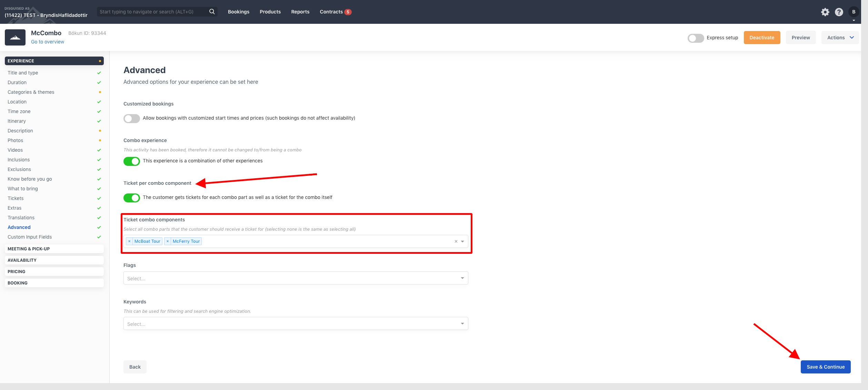The height and width of the screenshot is (390, 868).
Task: Open the Products menu
Action: [270, 11]
